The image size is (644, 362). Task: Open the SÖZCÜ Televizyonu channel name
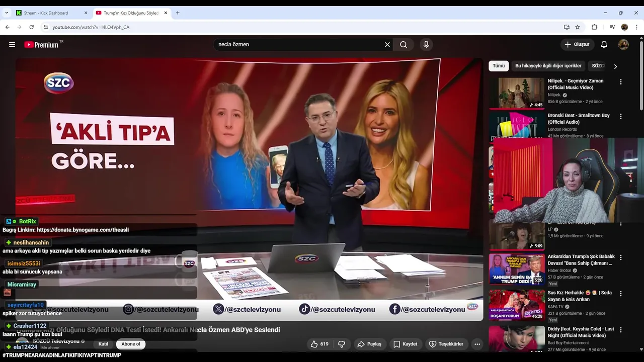point(56,341)
